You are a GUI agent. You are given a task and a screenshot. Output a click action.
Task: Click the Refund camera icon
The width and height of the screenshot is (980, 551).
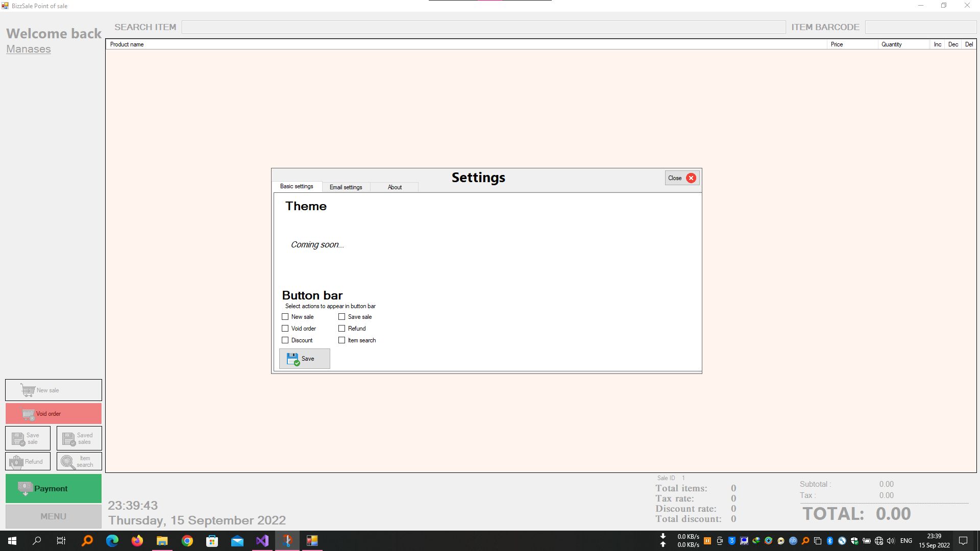point(16,462)
